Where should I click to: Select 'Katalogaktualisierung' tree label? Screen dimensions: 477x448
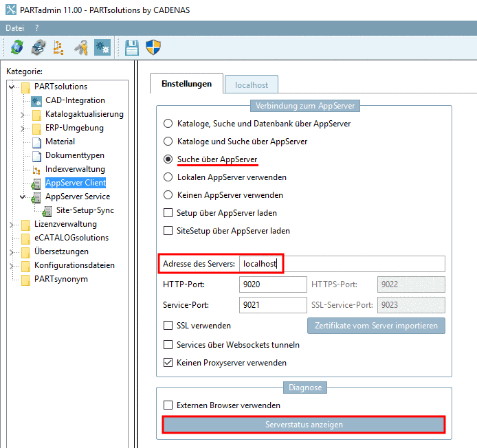(85, 114)
